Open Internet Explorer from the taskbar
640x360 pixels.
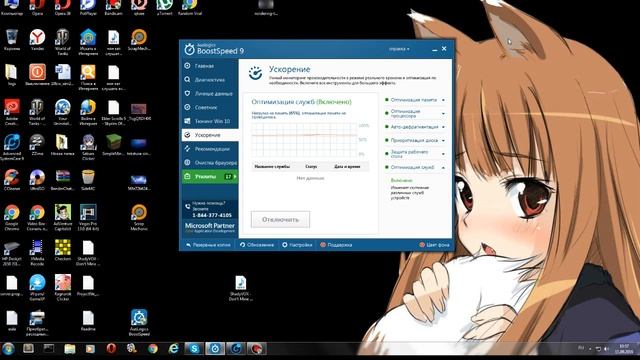pos(173,349)
